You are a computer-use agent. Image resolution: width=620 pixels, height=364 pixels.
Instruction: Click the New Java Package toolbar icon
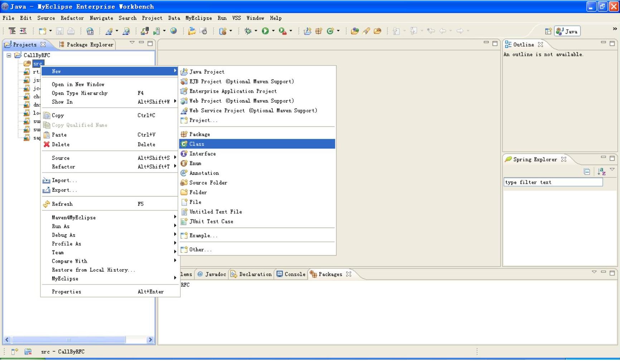pyautogui.click(x=319, y=31)
